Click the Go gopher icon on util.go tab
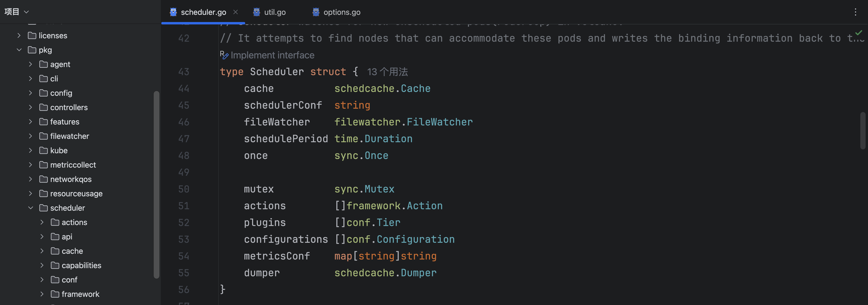Viewport: 868px width, 305px height. [x=256, y=12]
